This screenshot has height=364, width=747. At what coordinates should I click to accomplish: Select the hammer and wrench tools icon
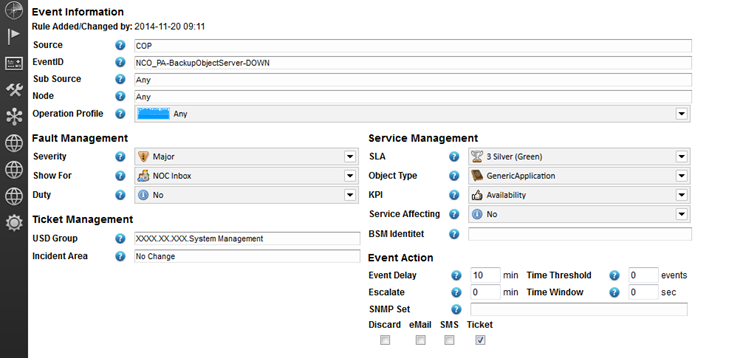coord(14,90)
